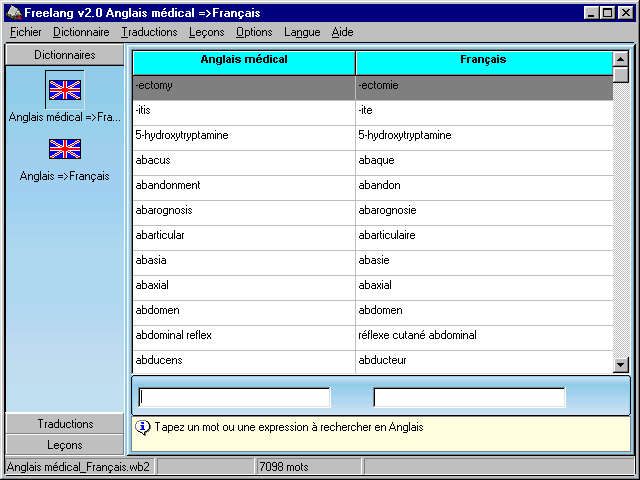Open the Langue menu
The height and width of the screenshot is (480, 640).
pos(302,32)
